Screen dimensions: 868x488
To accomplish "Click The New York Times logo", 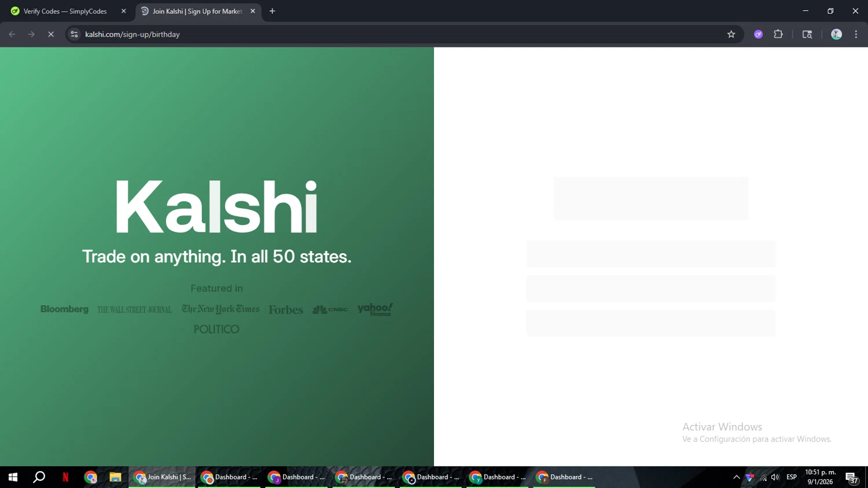I will point(220,309).
